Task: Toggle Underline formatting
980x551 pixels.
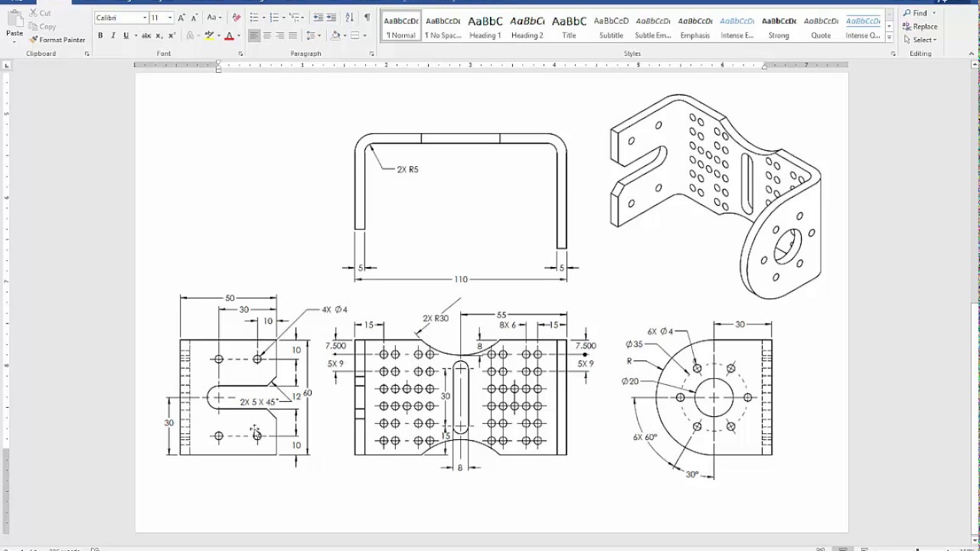Action: (x=126, y=36)
